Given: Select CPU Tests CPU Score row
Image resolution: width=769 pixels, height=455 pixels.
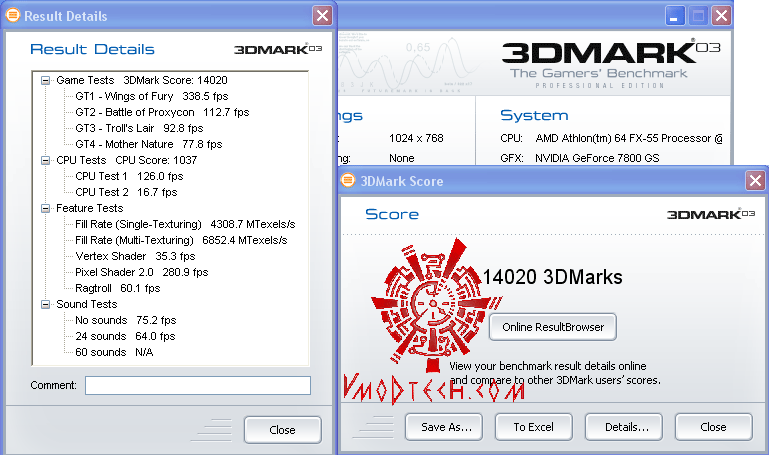Looking at the screenshot, I should tap(127, 160).
